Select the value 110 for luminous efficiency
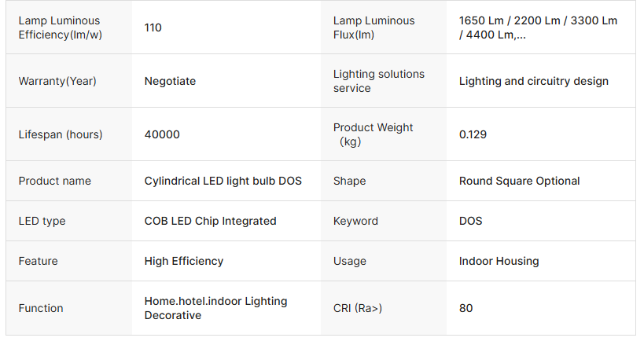This screenshot has height=345, width=644. (153, 28)
